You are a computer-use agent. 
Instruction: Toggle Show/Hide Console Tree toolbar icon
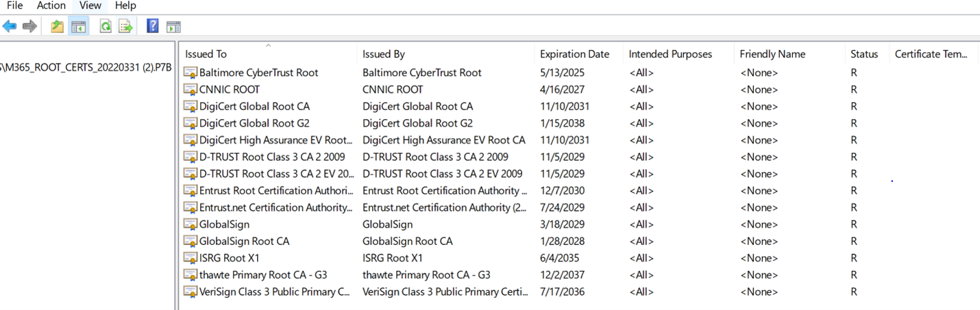click(79, 27)
